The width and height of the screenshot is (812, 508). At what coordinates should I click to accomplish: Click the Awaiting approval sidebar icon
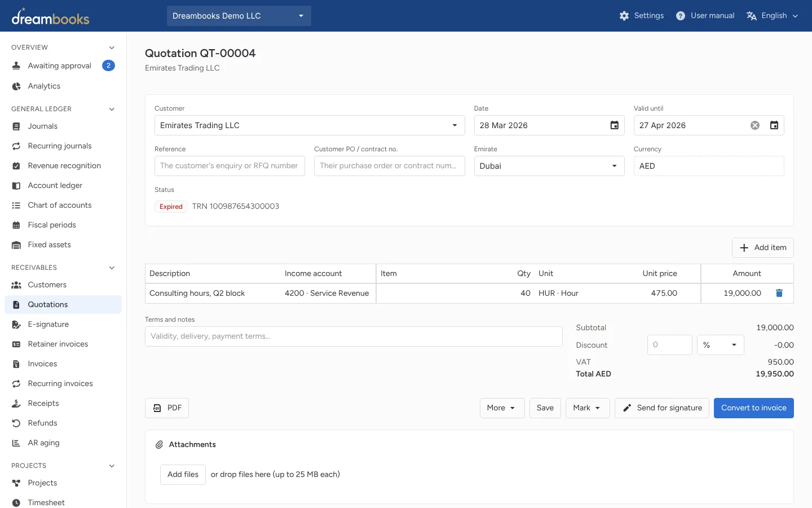[16, 66]
